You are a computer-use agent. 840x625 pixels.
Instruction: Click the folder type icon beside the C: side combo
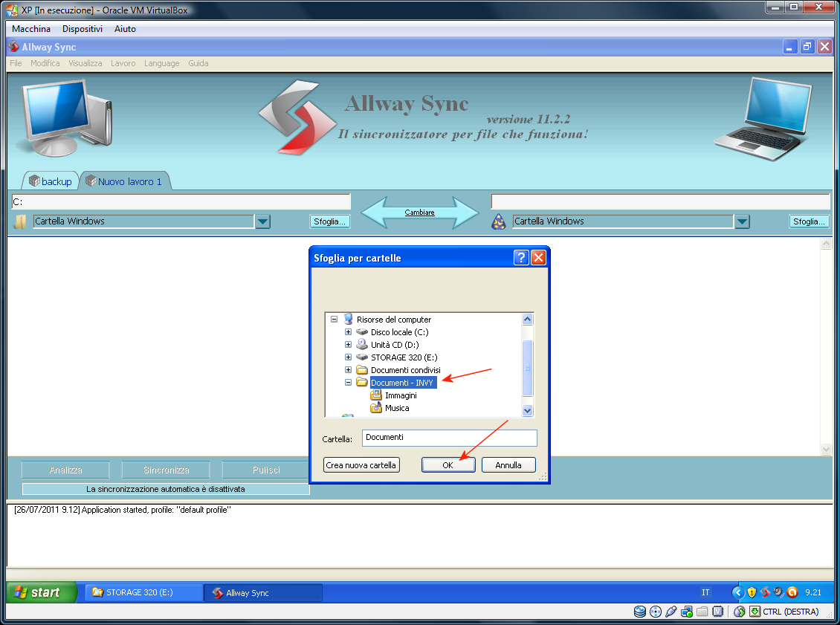(20, 221)
